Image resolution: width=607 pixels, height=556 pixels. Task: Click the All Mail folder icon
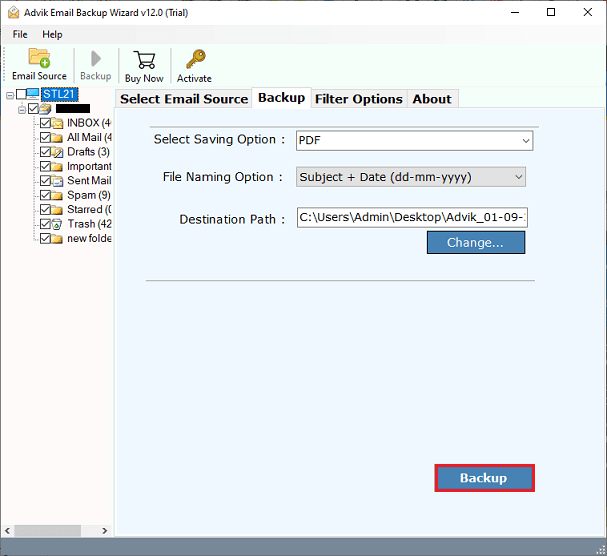coord(57,137)
